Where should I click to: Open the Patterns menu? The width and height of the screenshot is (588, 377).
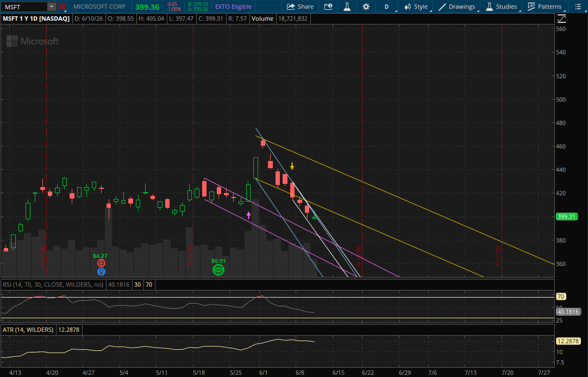pos(544,7)
